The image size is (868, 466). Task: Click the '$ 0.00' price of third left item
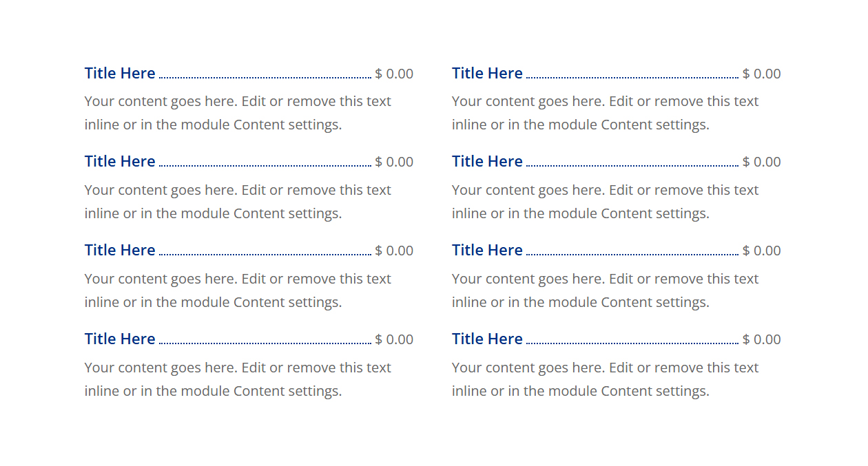394,251
